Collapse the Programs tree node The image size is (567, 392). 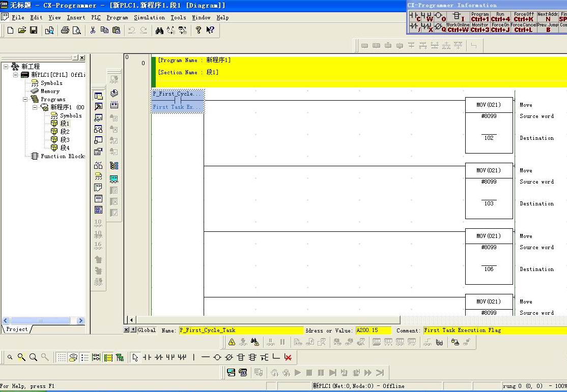[x=25, y=100]
